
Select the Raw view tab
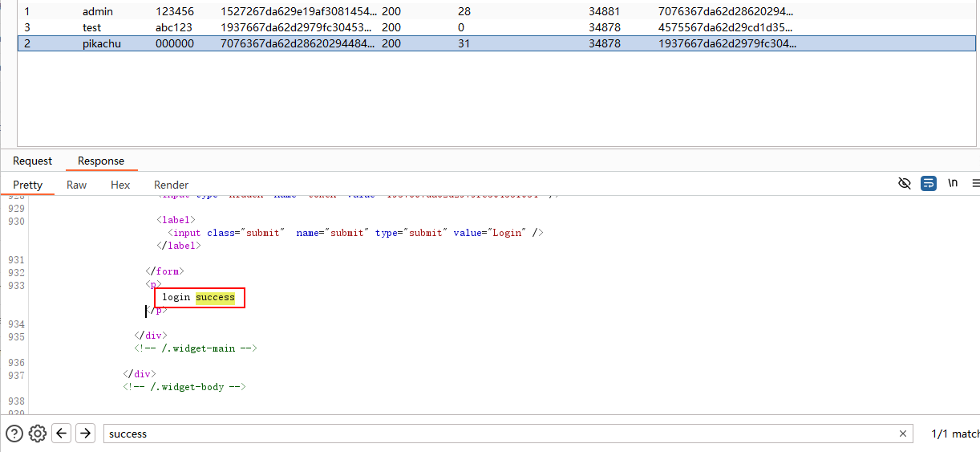point(77,185)
